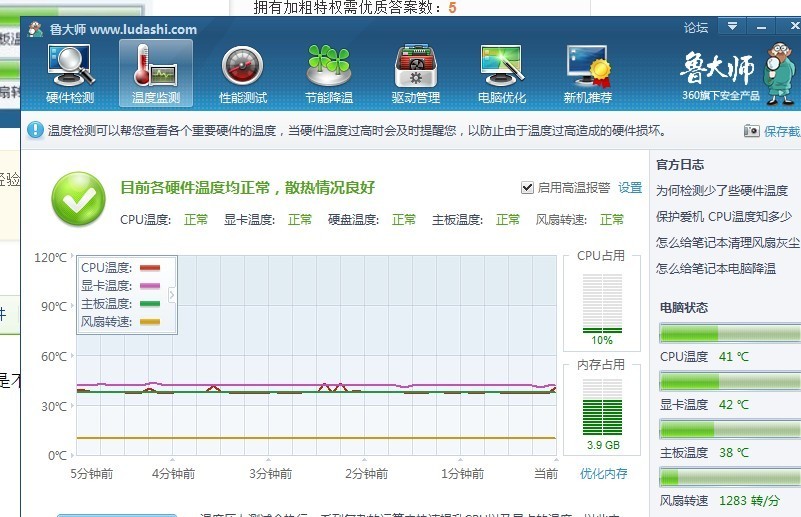Click the 优化内存 optimize memory link
The height and width of the screenshot is (517, 801).
pyautogui.click(x=603, y=474)
